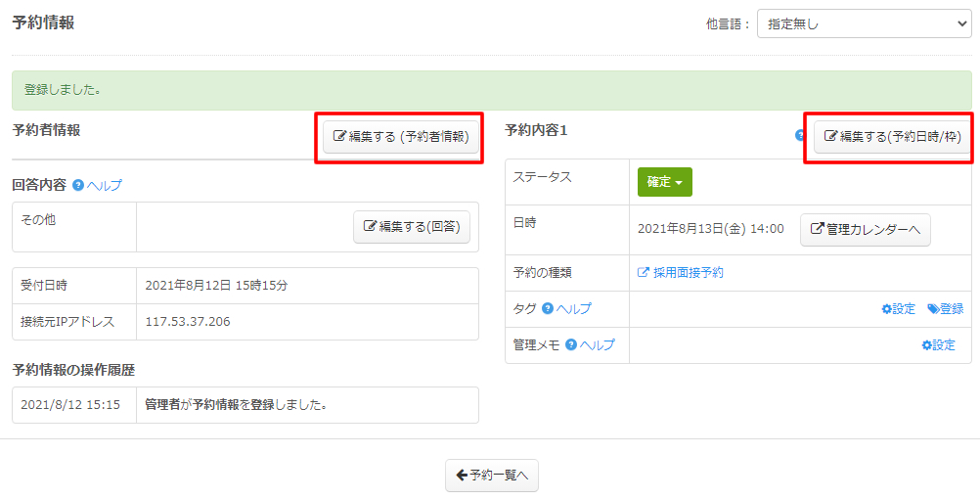Click the gear 設定 icon in 管理メモ row
The width and height of the screenshot is (980, 500).
coord(937,345)
